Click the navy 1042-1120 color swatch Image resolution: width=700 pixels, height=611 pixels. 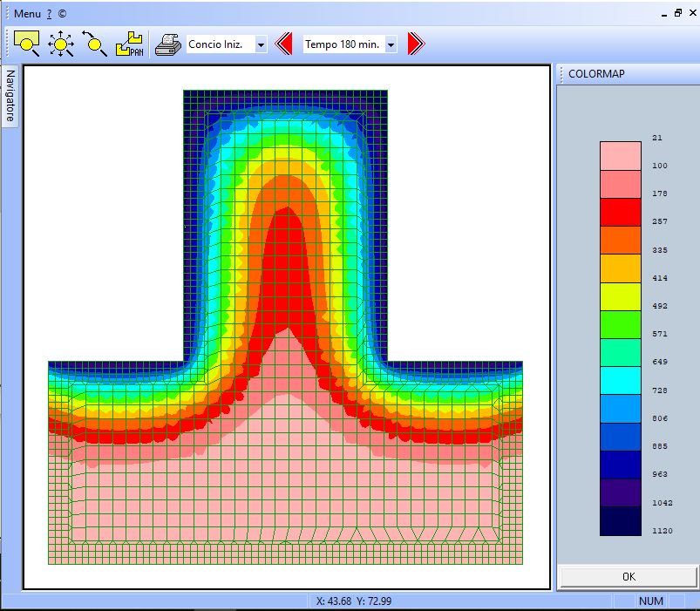tap(621, 521)
